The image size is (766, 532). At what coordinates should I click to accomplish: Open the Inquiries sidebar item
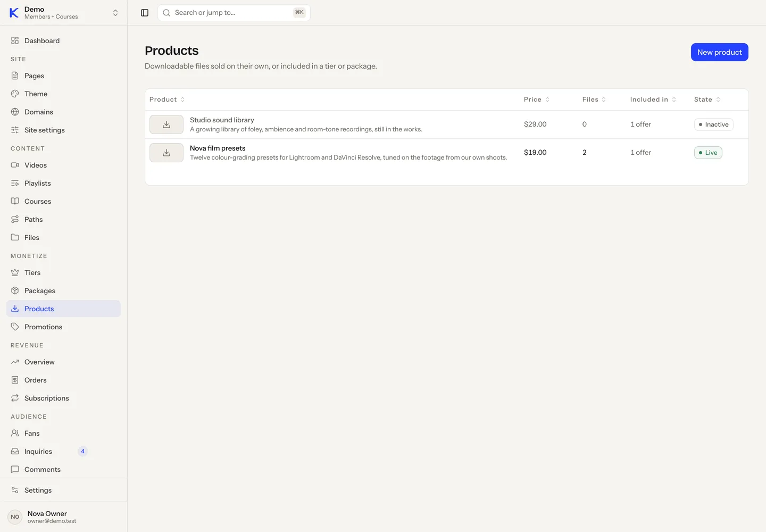pyautogui.click(x=64, y=451)
